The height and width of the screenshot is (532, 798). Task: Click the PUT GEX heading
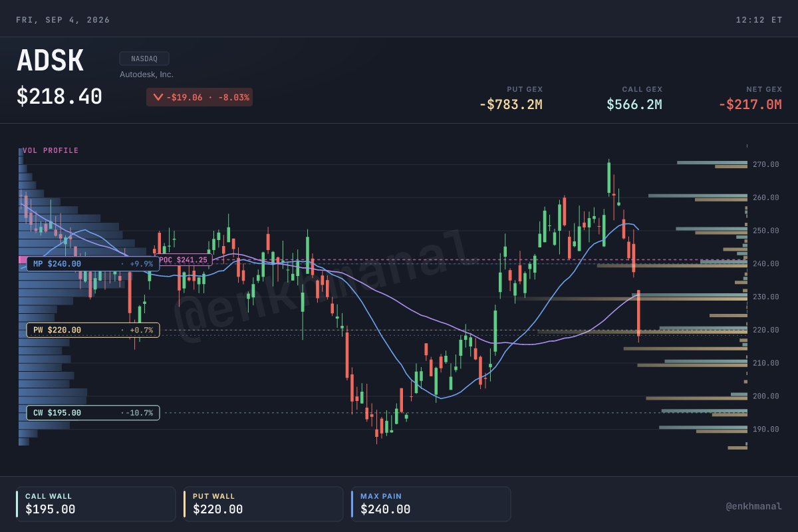point(525,89)
